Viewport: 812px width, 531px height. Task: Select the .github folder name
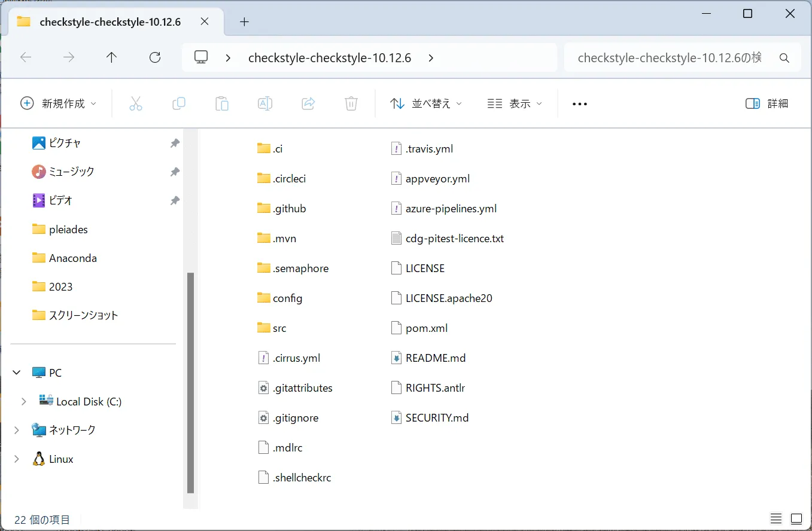coord(290,209)
